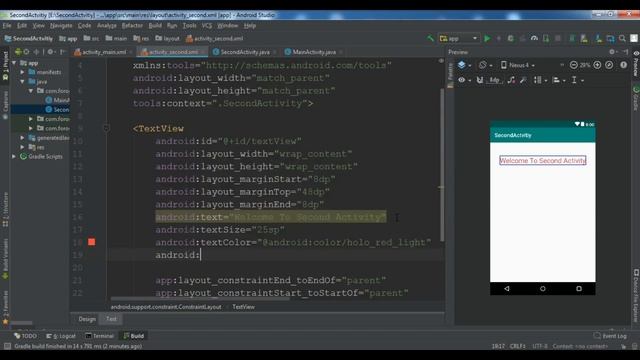Open the Favorites side tab

(5, 308)
